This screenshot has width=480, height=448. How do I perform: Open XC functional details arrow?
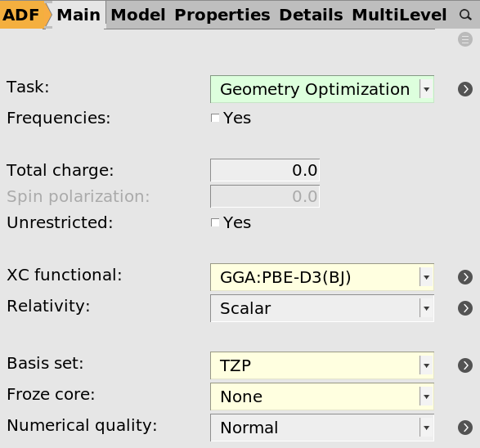(x=465, y=277)
